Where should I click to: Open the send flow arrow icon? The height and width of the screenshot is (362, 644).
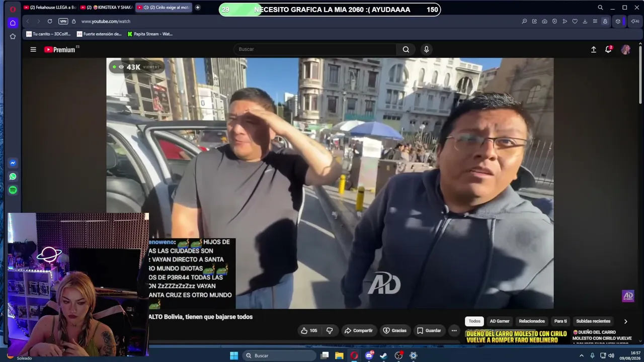tap(565, 21)
